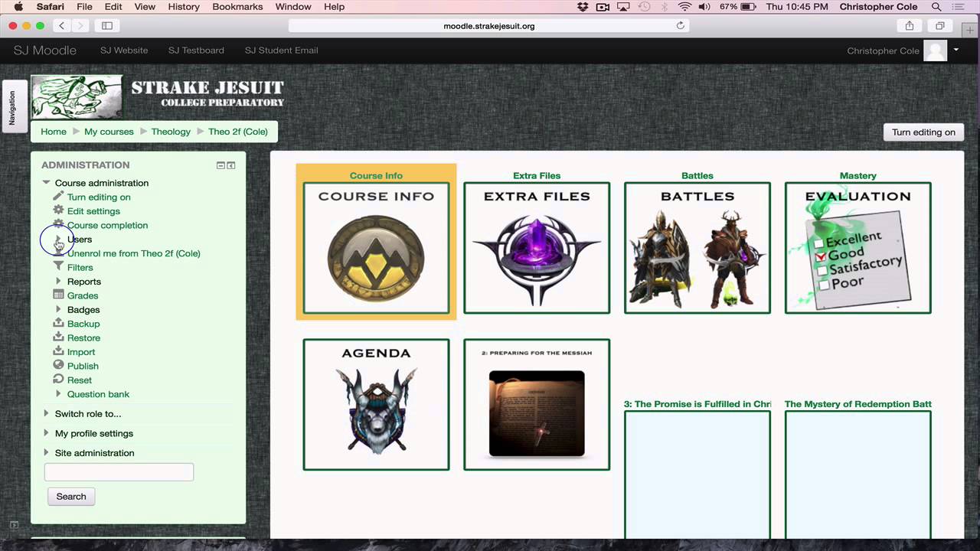Click the Turn editing on button
The image size is (980, 551).
point(923,132)
